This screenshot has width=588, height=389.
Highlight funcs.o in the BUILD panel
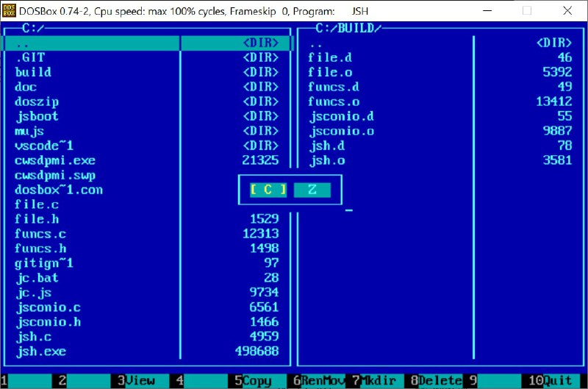334,101
